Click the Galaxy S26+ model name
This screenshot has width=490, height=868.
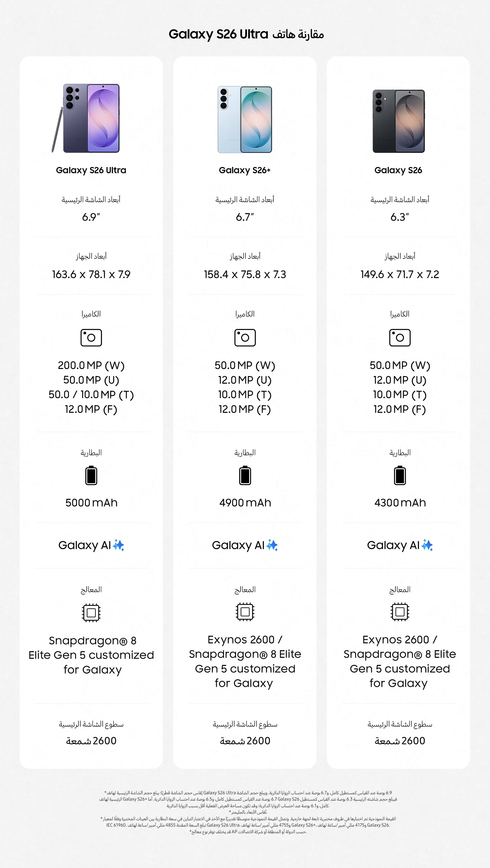[x=245, y=170]
